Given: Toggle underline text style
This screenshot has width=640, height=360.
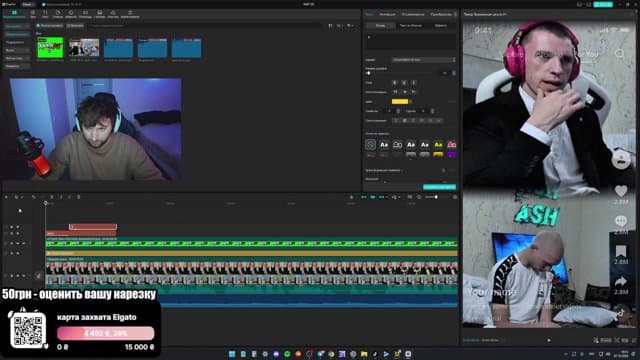Looking at the screenshot, I should (404, 82).
